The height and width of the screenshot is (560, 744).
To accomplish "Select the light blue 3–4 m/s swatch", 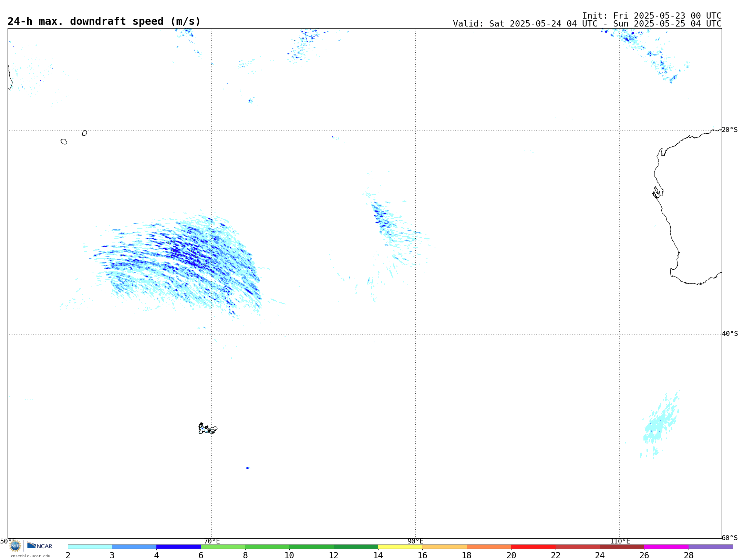I will click(134, 547).
